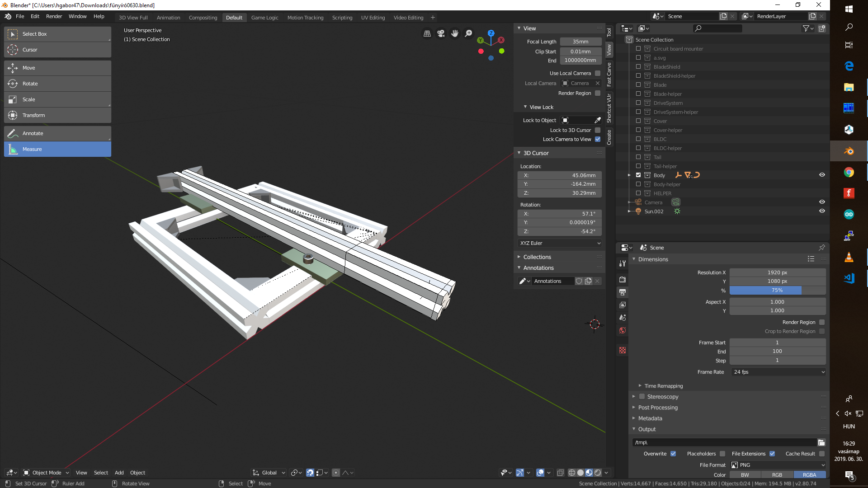This screenshot has height=488, width=868.
Task: Toggle proportional editing icon in viewport header
Action: coord(336,473)
